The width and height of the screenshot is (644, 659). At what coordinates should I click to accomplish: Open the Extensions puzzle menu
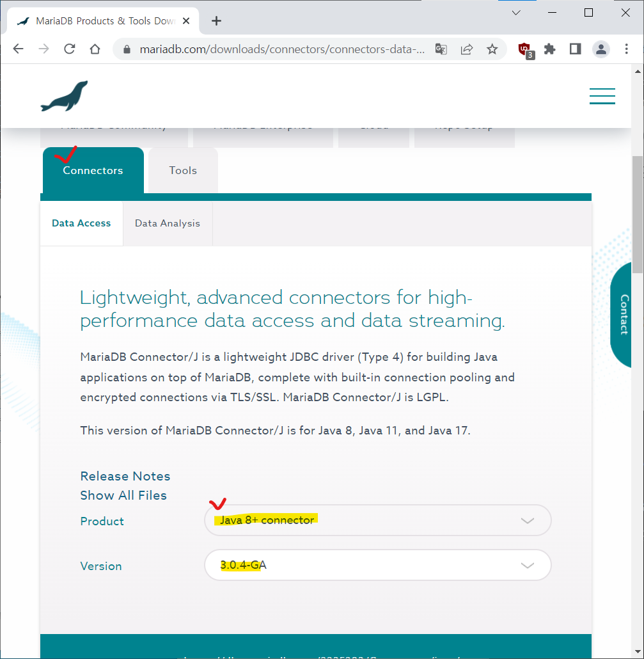pyautogui.click(x=549, y=49)
